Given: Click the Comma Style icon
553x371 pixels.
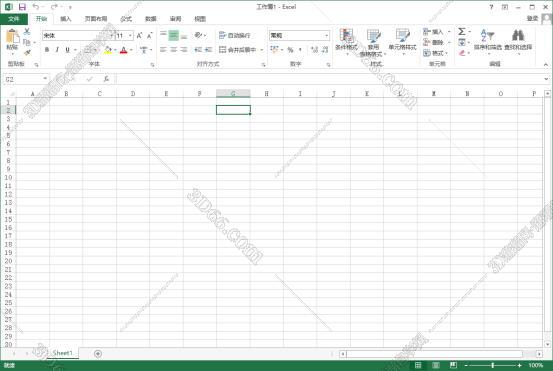Looking at the screenshot, I should click(x=300, y=50).
